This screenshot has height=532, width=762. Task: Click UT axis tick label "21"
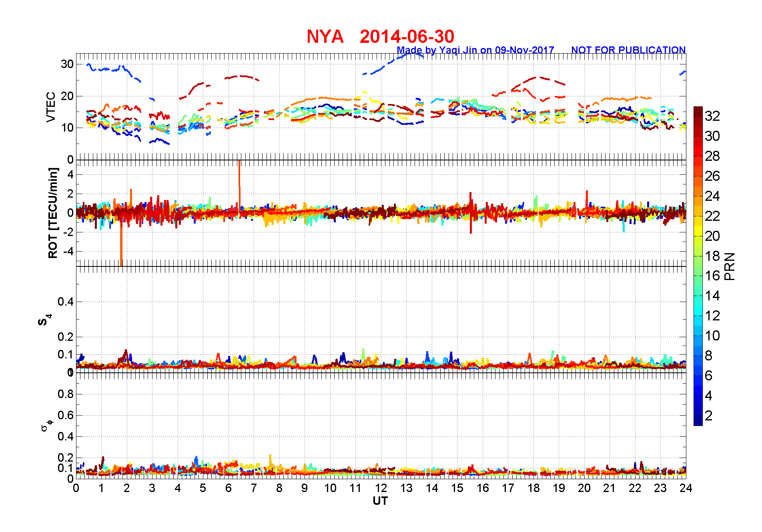[610, 488]
